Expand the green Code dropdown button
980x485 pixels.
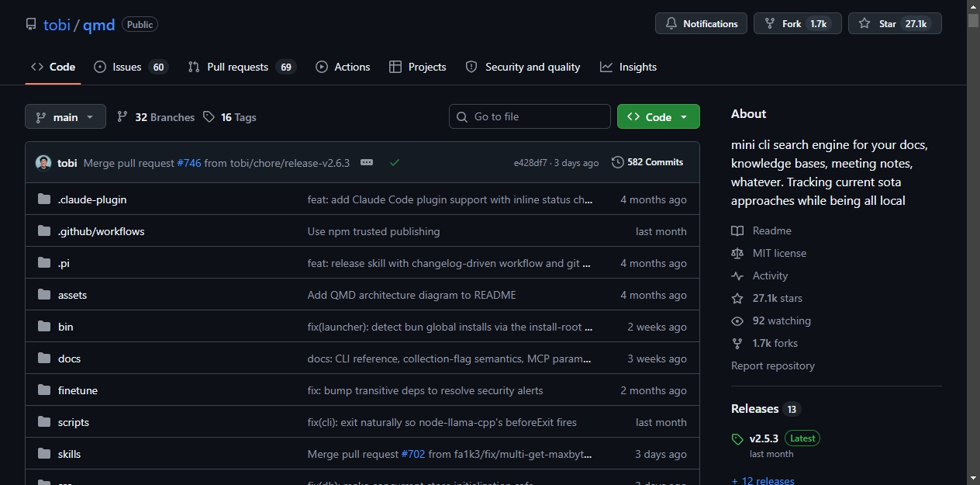(x=658, y=116)
